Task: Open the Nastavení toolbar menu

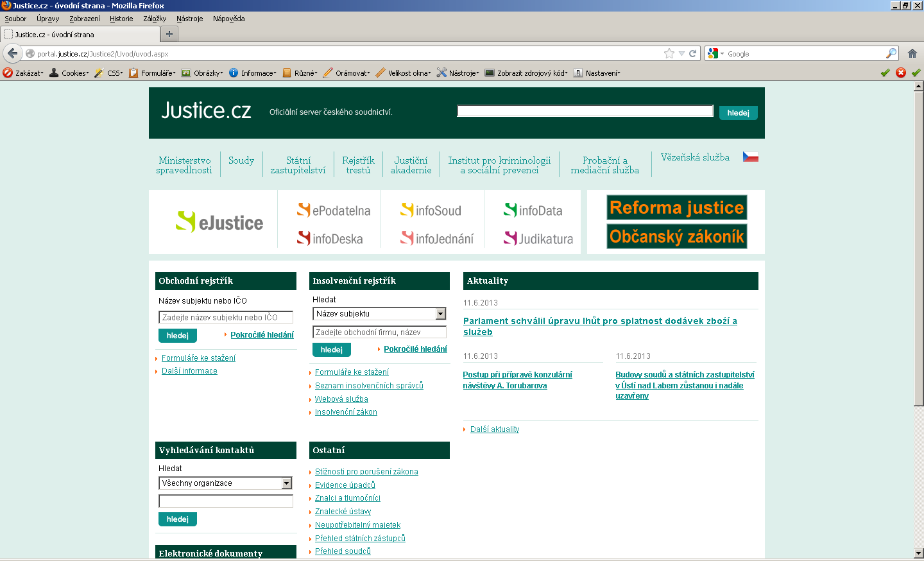Action: tap(597, 73)
